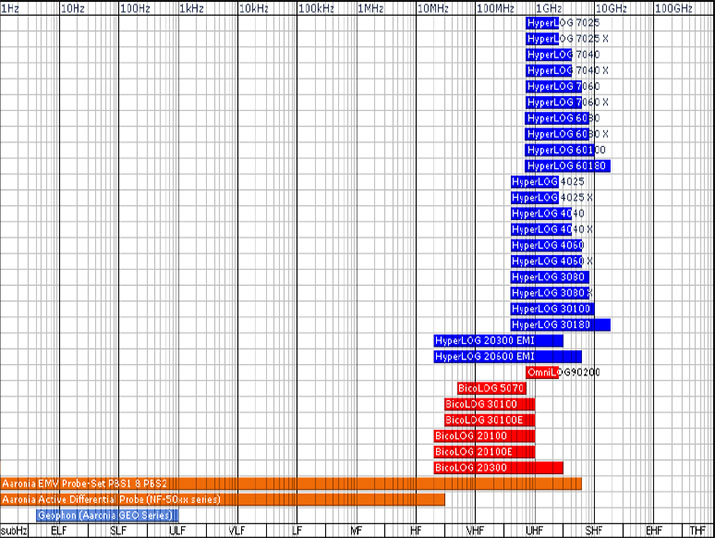Select the VHF band label

coord(475,530)
